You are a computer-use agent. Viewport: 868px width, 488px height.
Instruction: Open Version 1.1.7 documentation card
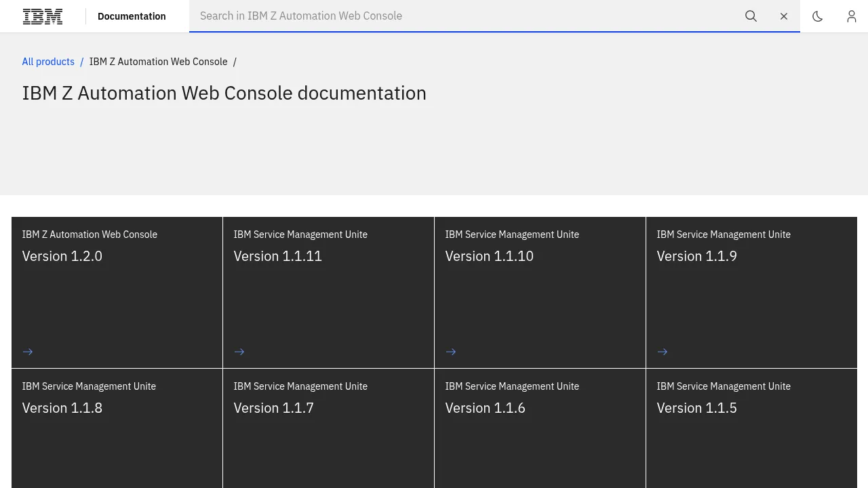coord(328,428)
